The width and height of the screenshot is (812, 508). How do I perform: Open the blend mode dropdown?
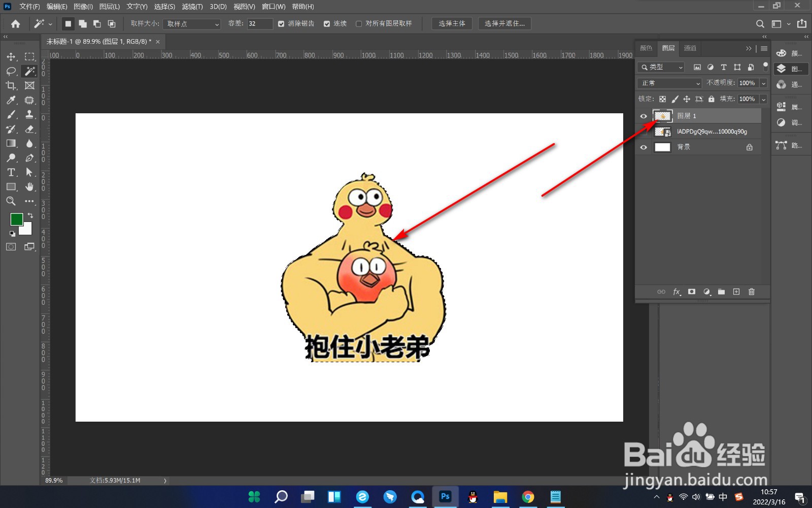click(669, 83)
